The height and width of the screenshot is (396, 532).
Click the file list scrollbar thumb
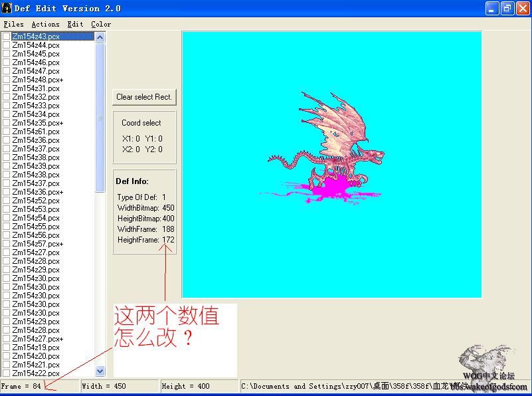click(100, 118)
